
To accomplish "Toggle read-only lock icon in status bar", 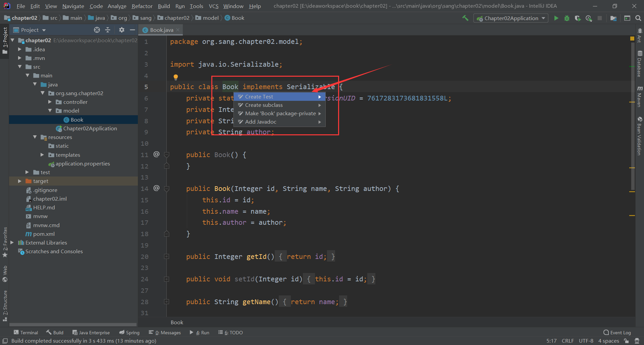I will pos(626,341).
